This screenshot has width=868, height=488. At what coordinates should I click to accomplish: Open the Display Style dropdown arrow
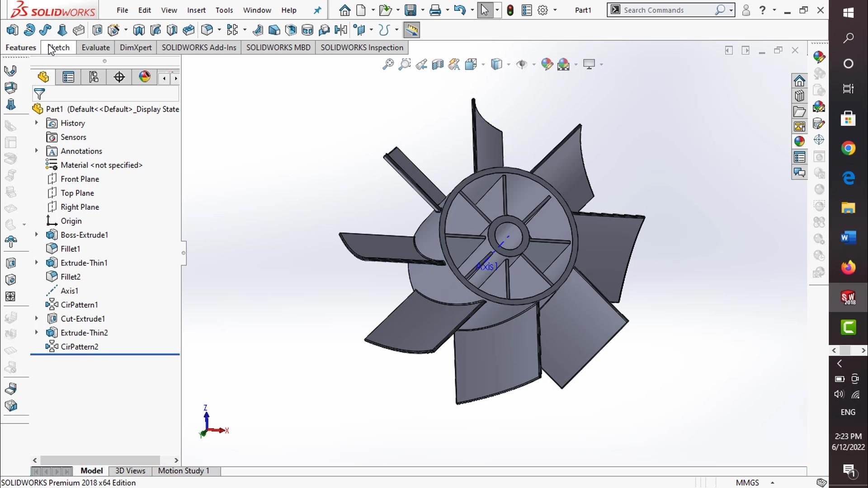(509, 64)
